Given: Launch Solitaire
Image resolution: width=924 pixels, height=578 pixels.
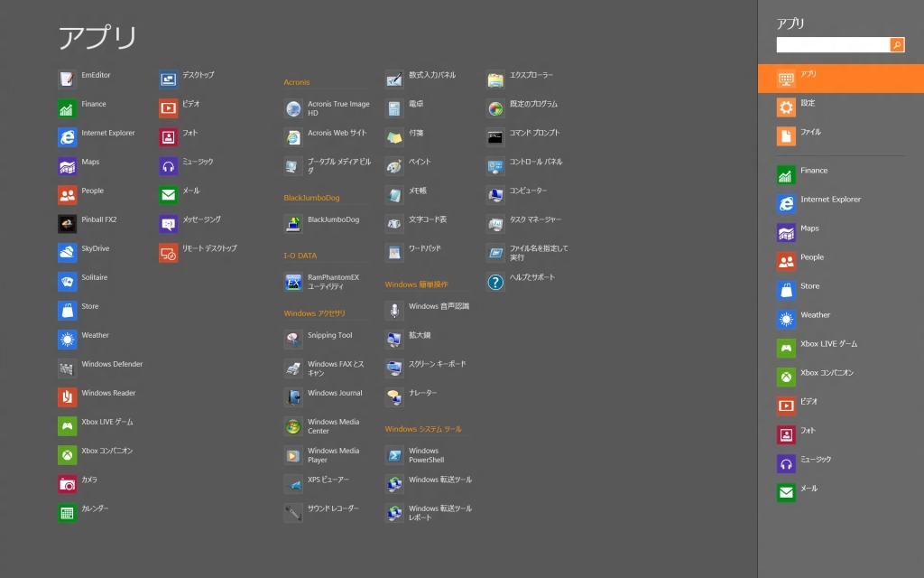Looking at the screenshot, I should (67, 282).
